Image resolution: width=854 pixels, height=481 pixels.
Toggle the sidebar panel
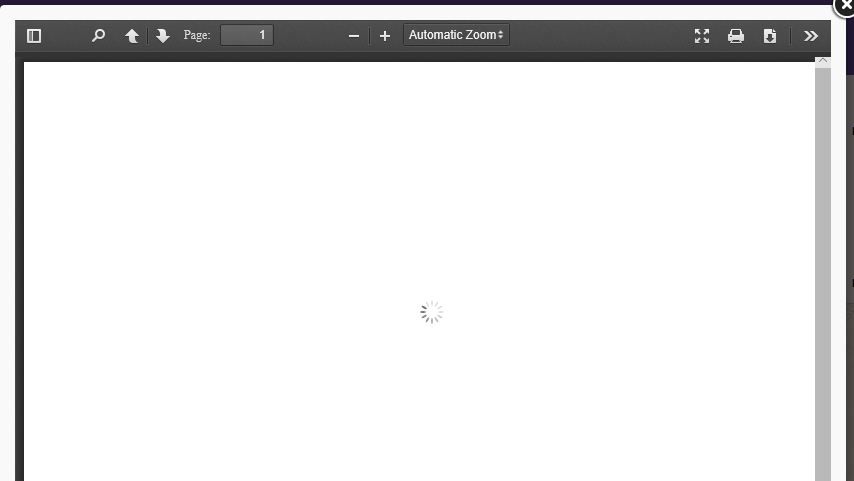click(34, 36)
